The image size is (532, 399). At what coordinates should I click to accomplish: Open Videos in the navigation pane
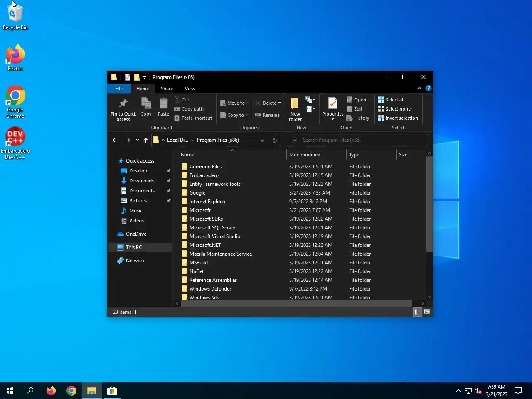click(136, 221)
